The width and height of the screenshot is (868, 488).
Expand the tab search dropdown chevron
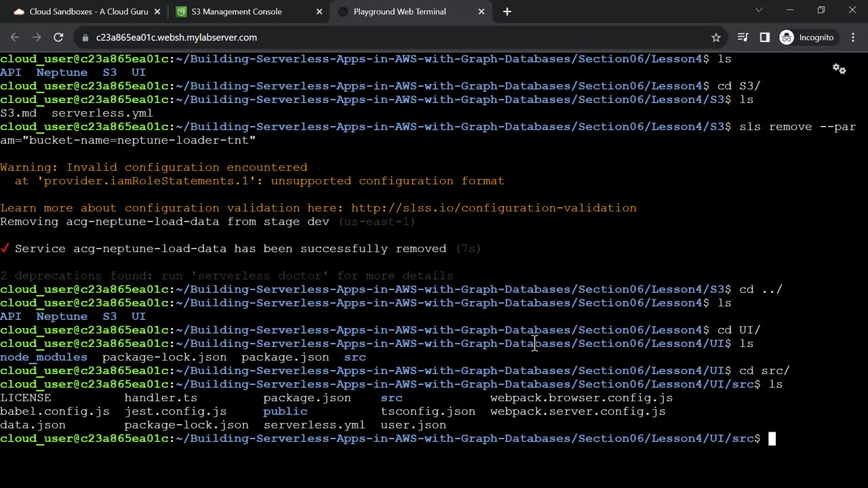coord(759,10)
